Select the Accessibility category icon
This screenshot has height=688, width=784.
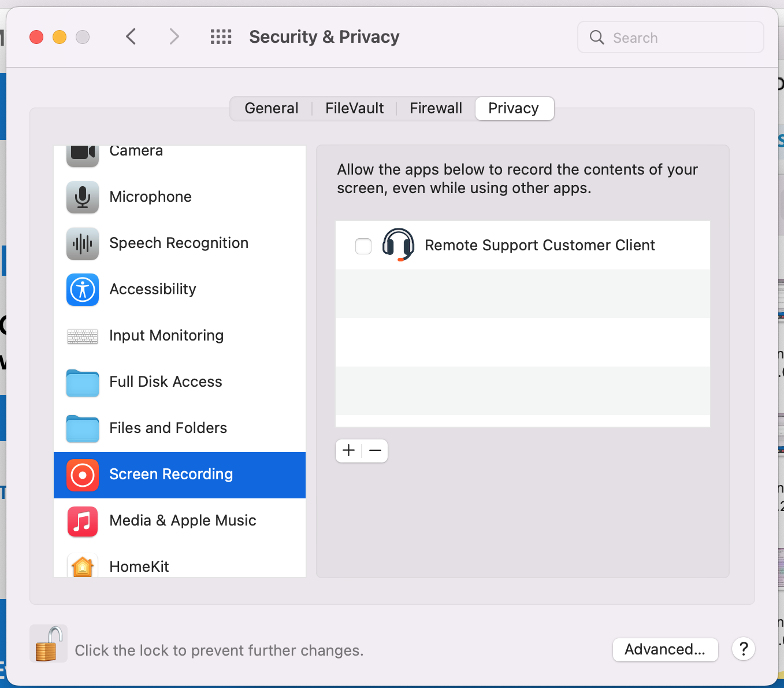[83, 290]
